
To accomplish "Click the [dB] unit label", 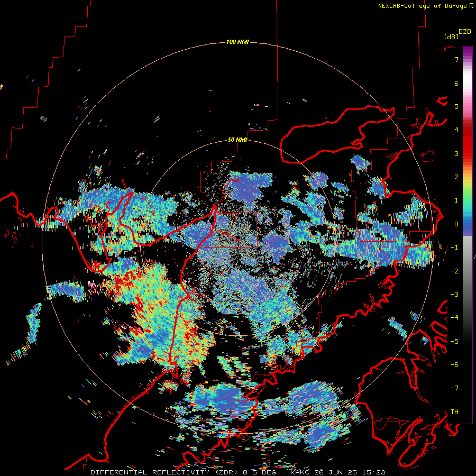I will point(451,37).
